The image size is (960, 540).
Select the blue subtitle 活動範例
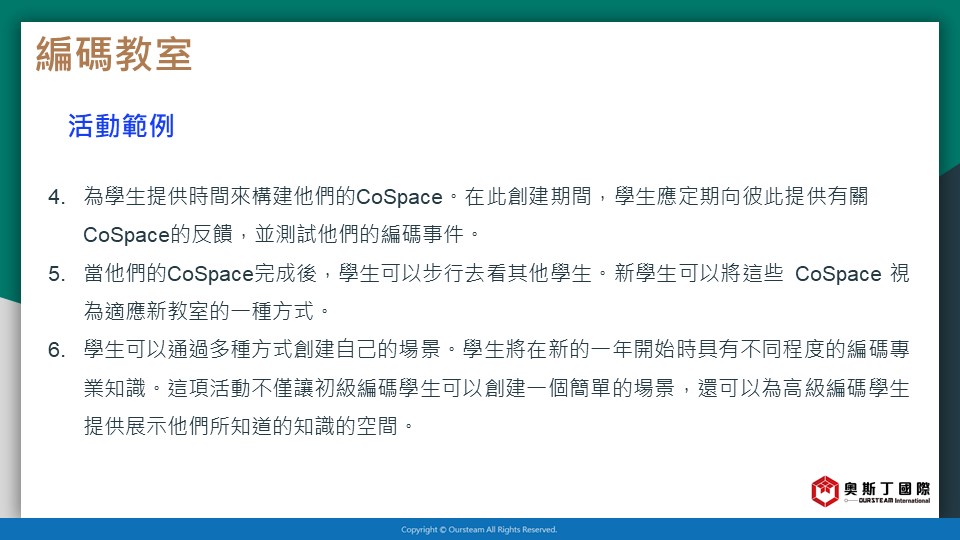coord(121,126)
